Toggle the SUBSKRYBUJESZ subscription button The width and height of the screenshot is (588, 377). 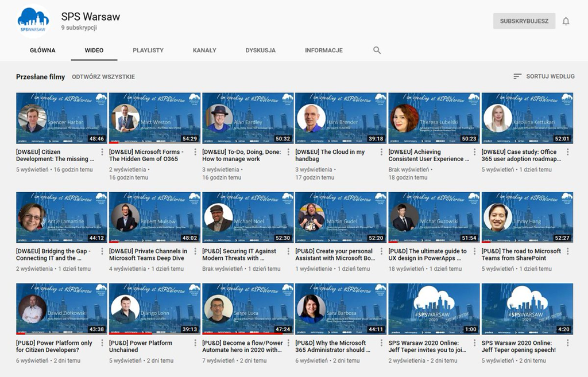(x=524, y=21)
